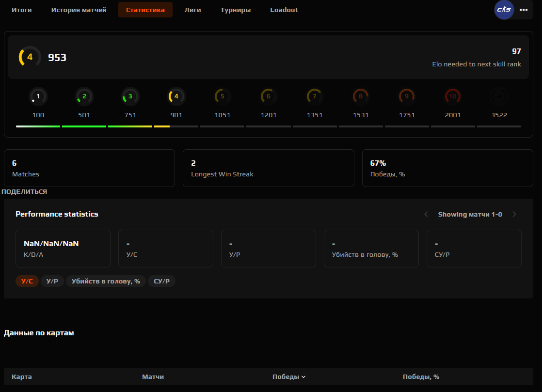
Task: Click the level 7 rank icon
Action: tap(314, 96)
